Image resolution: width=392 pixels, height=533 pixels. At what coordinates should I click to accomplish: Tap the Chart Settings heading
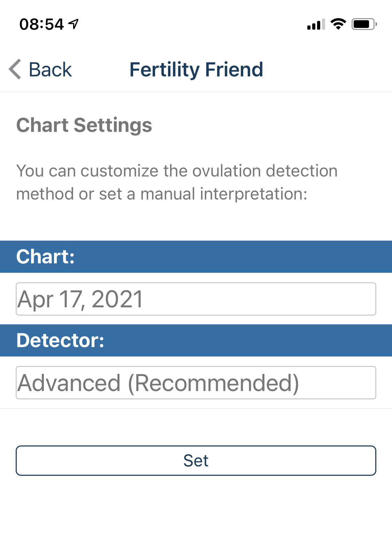(x=84, y=125)
